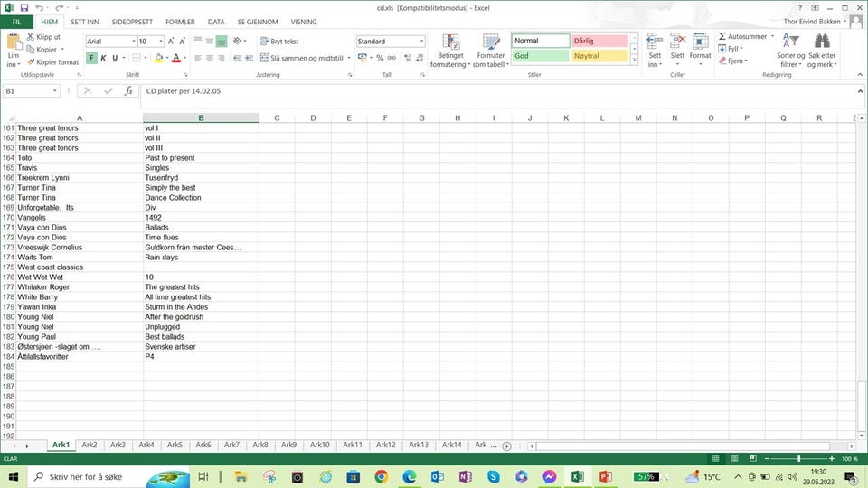This screenshot has width=868, height=488.
Task: Switch to FORMLER tab
Action: tap(180, 22)
